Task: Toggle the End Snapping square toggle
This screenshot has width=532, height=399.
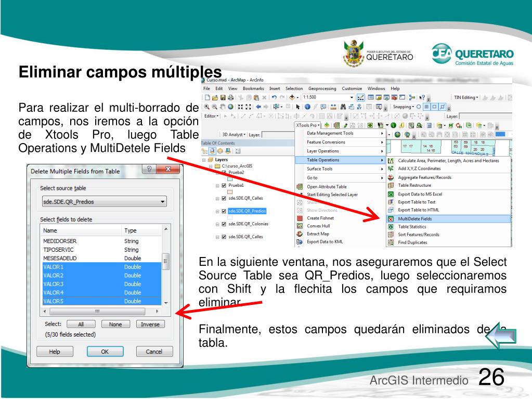Action: click(426, 107)
